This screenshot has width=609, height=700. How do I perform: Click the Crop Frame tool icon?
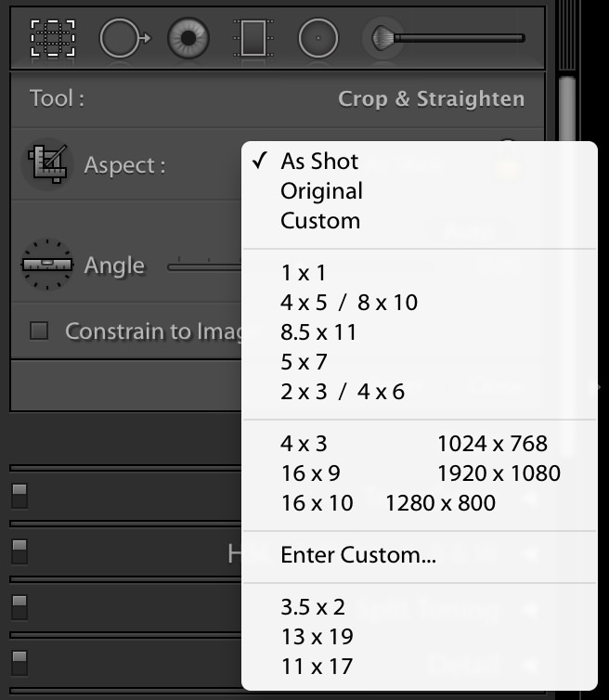click(x=45, y=165)
